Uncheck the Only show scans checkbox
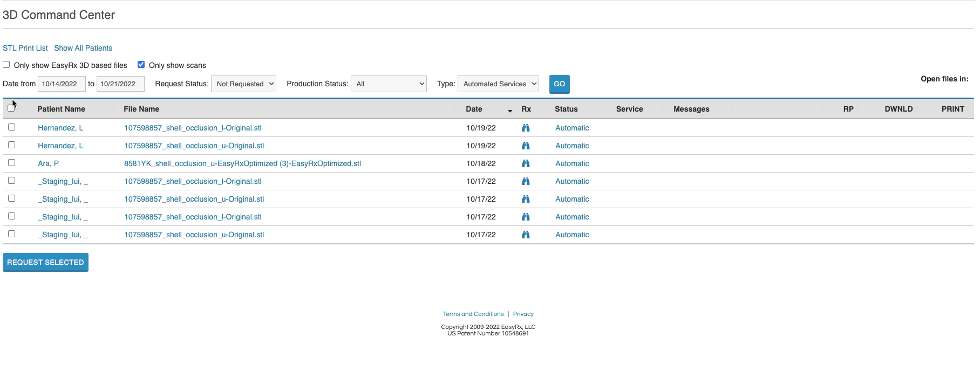980x371 pixels. click(x=141, y=65)
